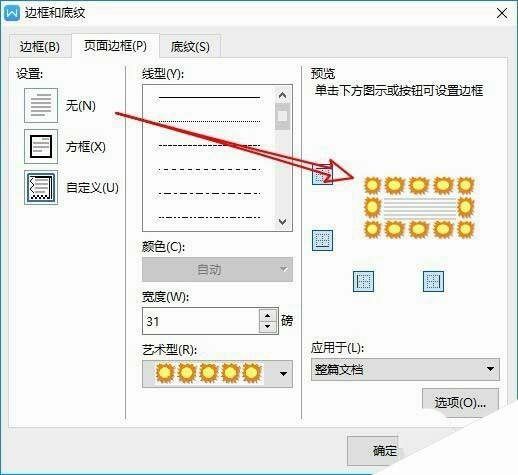The height and width of the screenshot is (475, 518).
Task: Select the dotted line style
Action: [209, 121]
